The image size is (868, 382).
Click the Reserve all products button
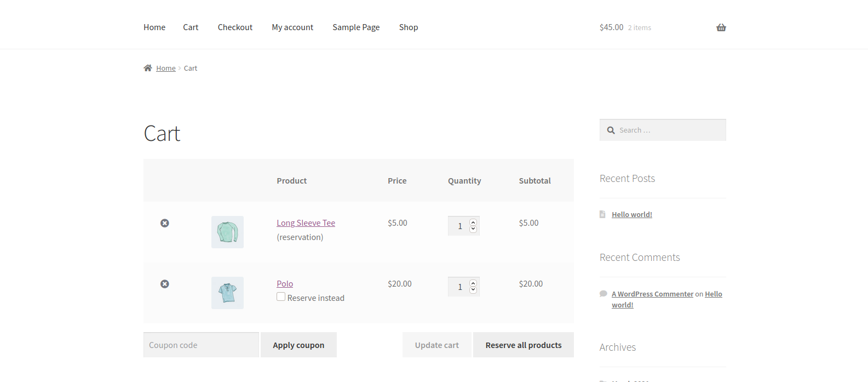[523, 345]
